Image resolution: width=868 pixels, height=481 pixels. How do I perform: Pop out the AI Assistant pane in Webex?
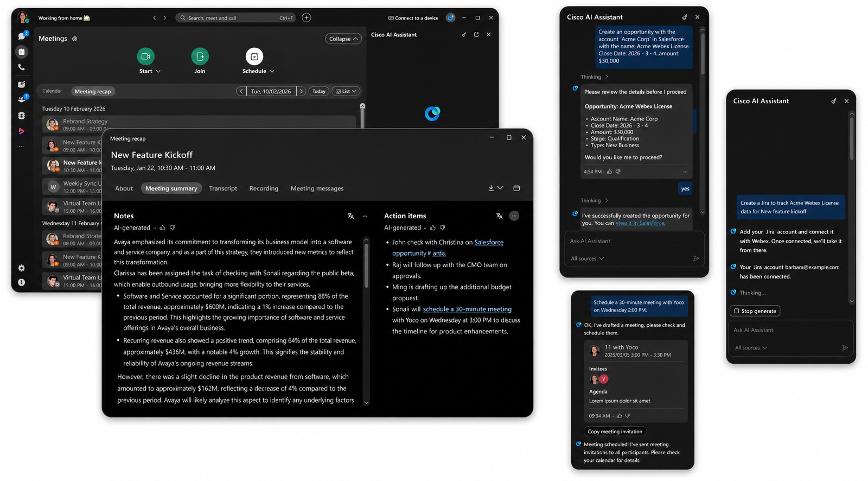(476, 34)
